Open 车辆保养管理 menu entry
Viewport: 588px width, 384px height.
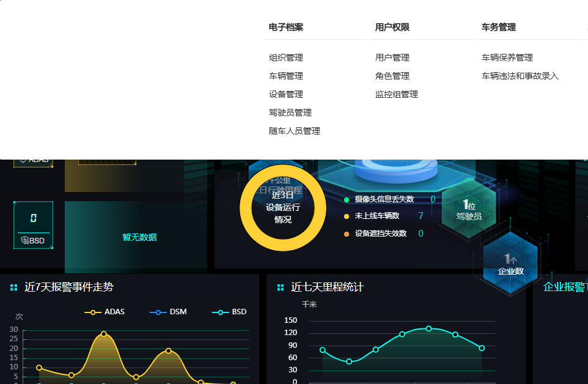(x=507, y=57)
